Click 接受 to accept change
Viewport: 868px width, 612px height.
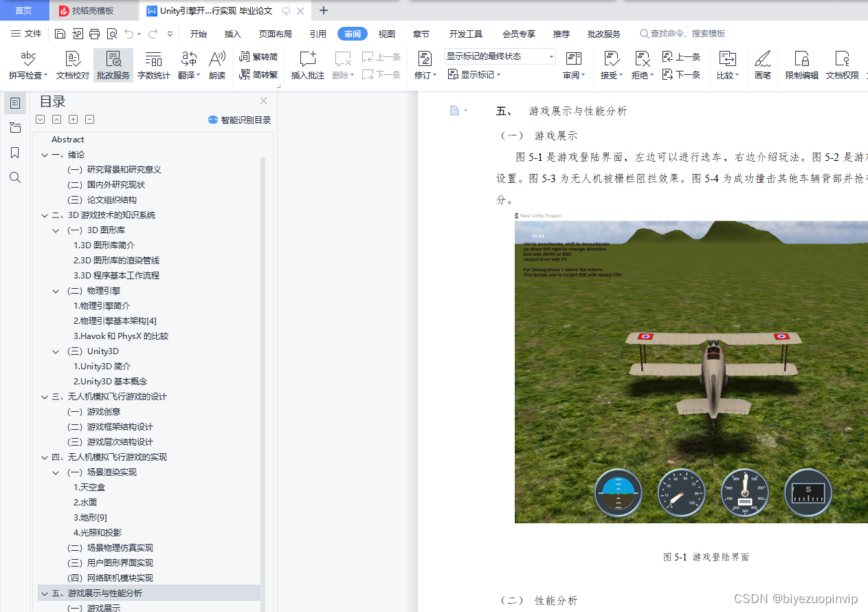tap(611, 66)
